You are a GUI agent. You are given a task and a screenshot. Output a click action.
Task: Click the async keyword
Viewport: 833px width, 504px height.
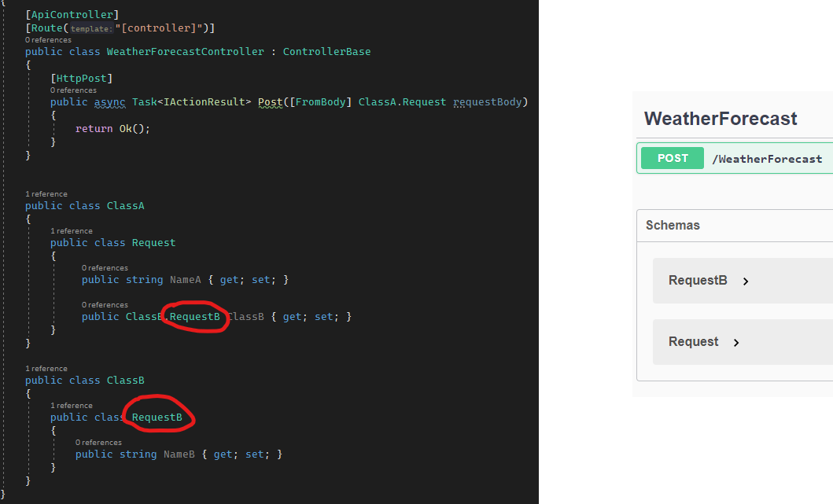110,102
